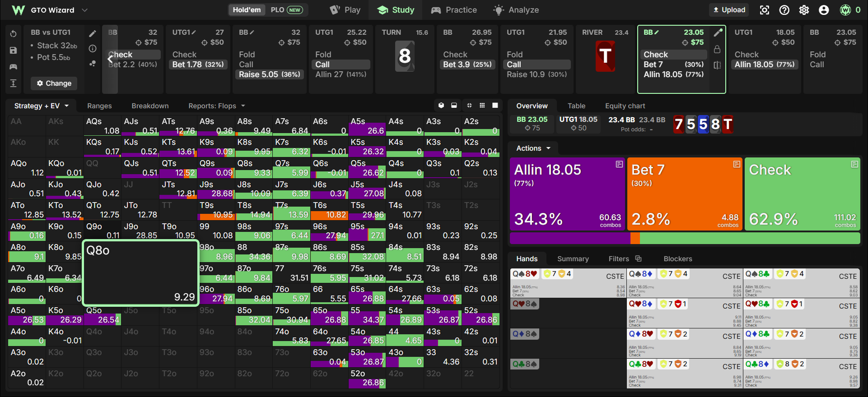Click the back chevron arrow on first BB card

pos(110,59)
